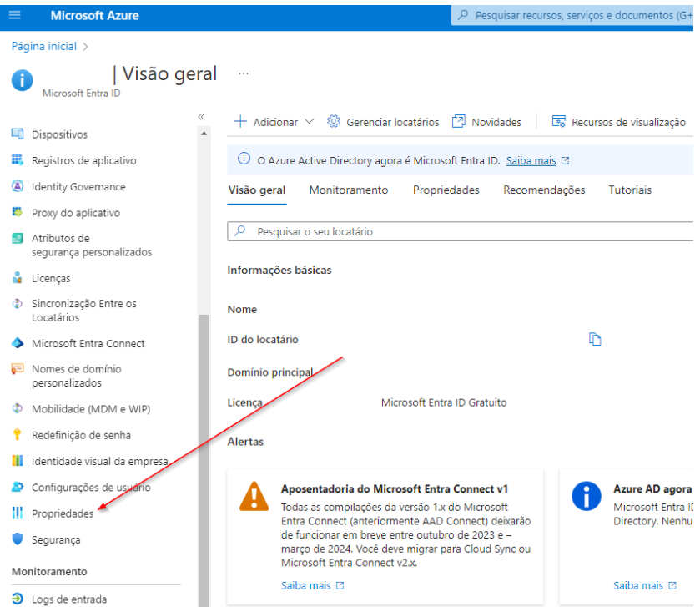
Task: Click the gear icon for Gerenciar locatários
Action: [x=333, y=122]
